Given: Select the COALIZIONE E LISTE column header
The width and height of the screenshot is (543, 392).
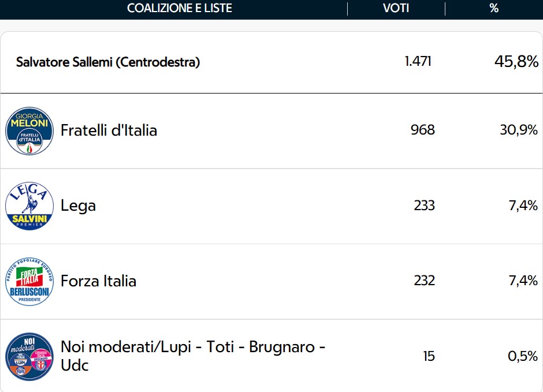Looking at the screenshot, I should [x=180, y=8].
